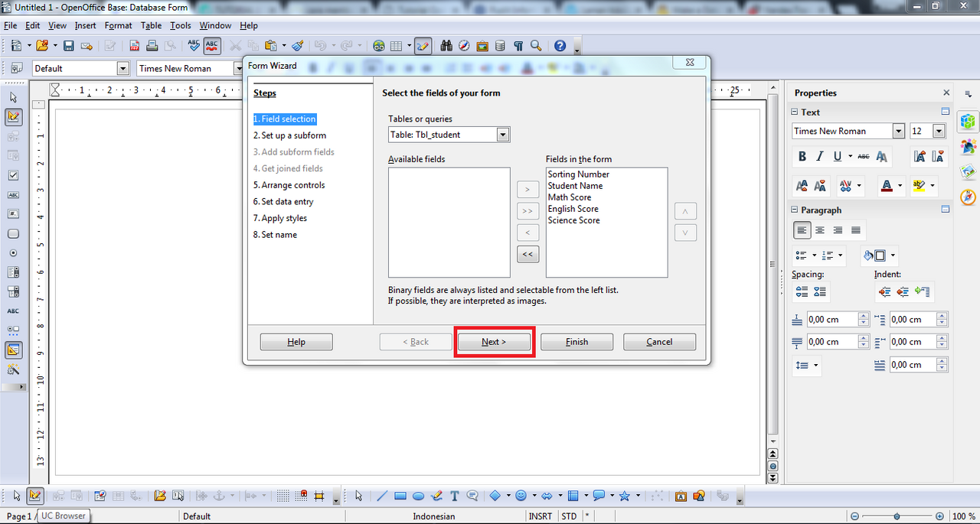This screenshot has width=980, height=524.
Task: Activate the Find & Replace binoculars icon
Action: click(446, 46)
